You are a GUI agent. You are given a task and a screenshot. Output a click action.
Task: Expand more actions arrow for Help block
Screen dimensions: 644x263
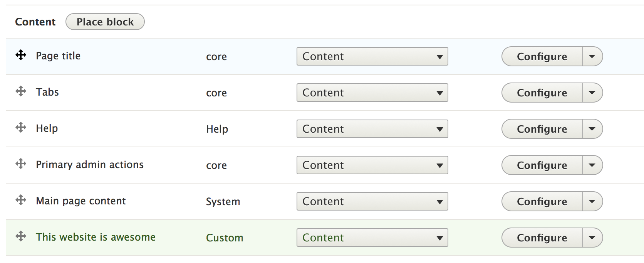[x=592, y=129]
